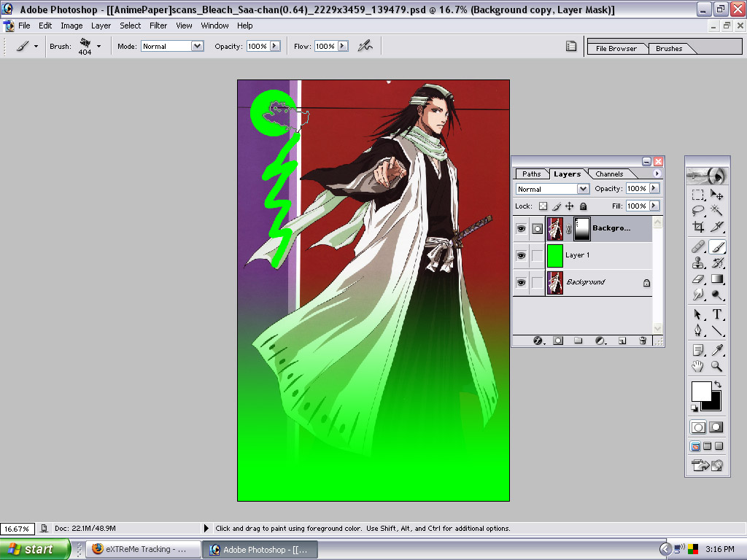The height and width of the screenshot is (560, 747).
Task: Select the Move tool
Action: (716, 195)
